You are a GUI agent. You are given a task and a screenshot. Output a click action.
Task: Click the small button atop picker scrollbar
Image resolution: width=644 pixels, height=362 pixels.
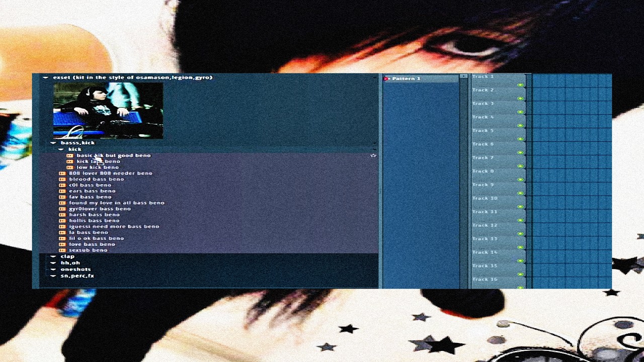click(x=463, y=77)
